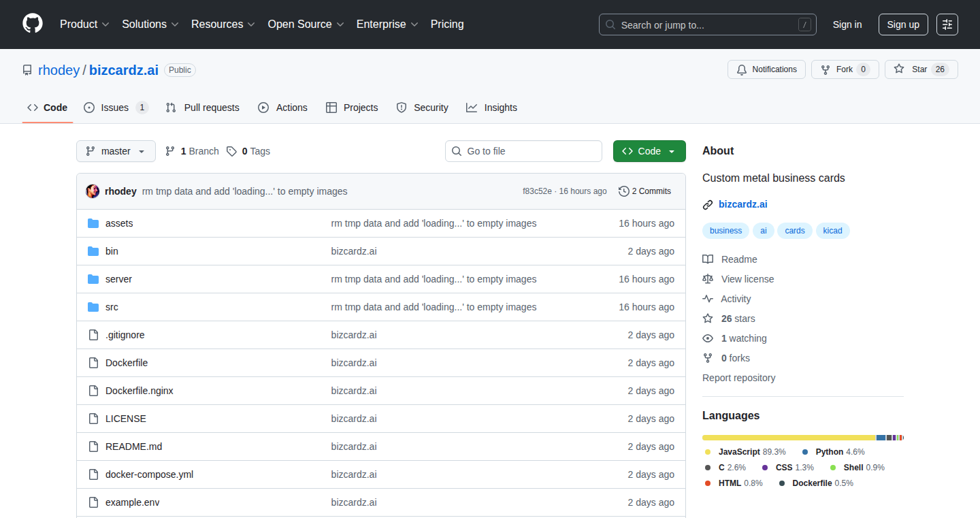Click the GitHub logo icon
This screenshot has width=980, height=518.
click(x=33, y=24)
